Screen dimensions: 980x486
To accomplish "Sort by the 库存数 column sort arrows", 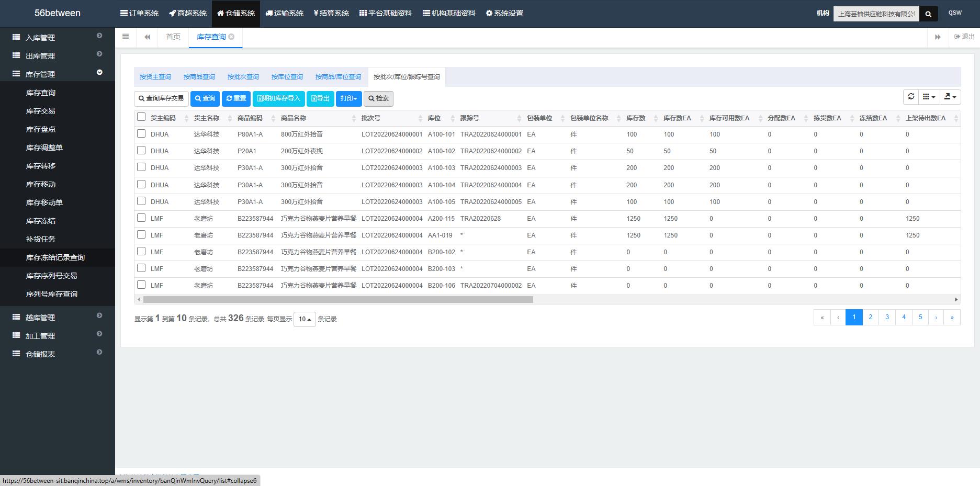I will [656, 119].
